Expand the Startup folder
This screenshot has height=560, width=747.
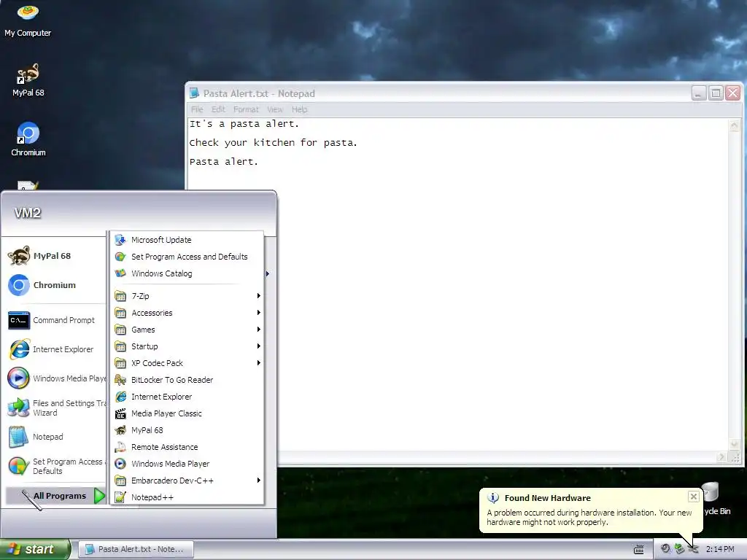point(187,346)
